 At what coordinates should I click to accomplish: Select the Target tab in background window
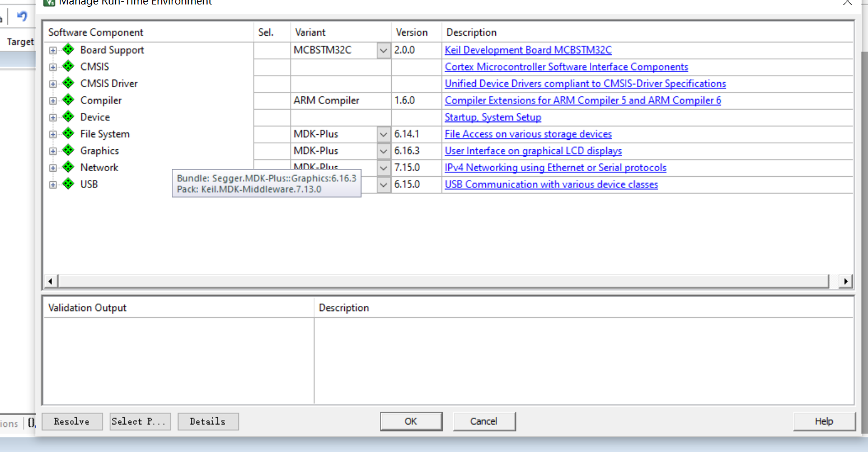point(20,41)
